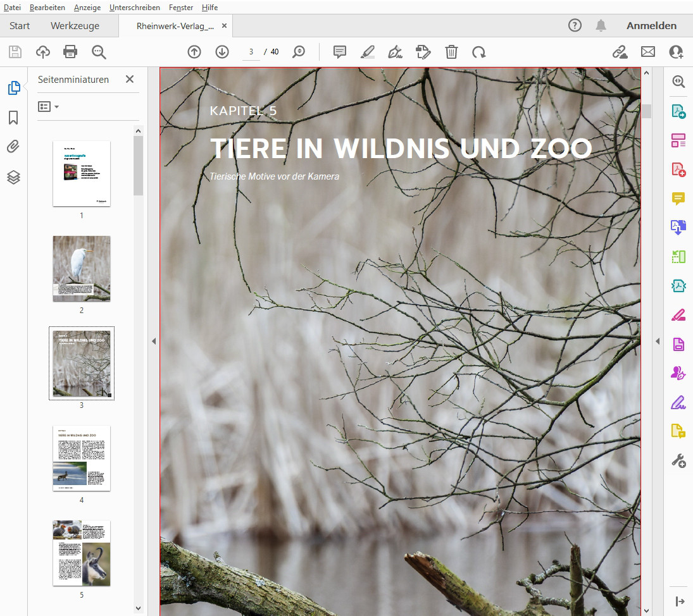Delete page using trash icon
The height and width of the screenshot is (616, 693).
[x=451, y=52]
